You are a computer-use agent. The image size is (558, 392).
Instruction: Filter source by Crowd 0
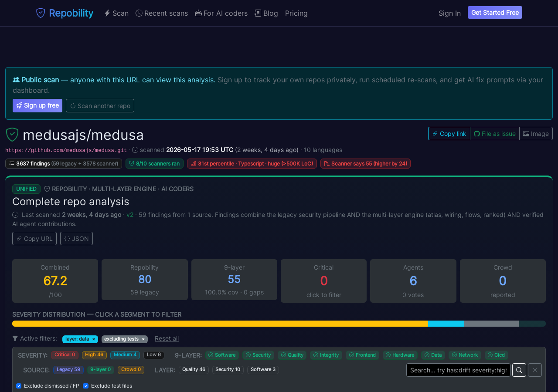click(131, 370)
